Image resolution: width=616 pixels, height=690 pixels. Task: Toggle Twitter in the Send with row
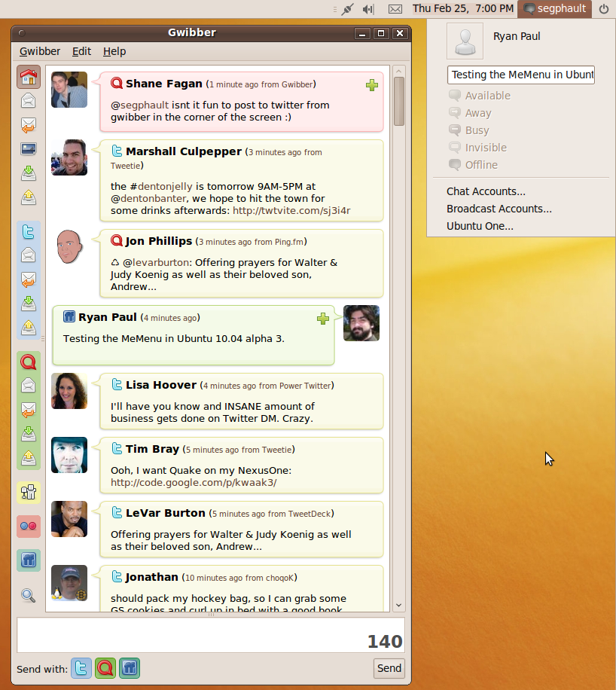coord(81,668)
